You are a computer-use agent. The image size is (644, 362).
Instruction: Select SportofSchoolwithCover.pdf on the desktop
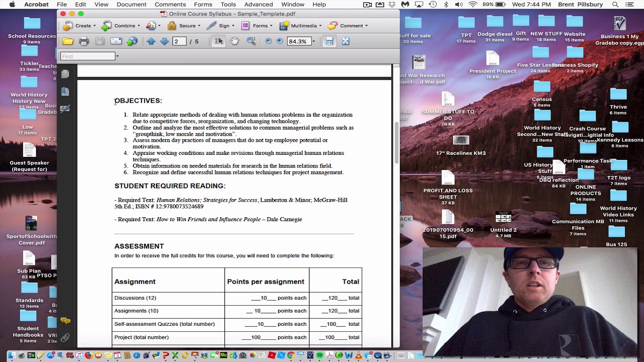(x=32, y=230)
